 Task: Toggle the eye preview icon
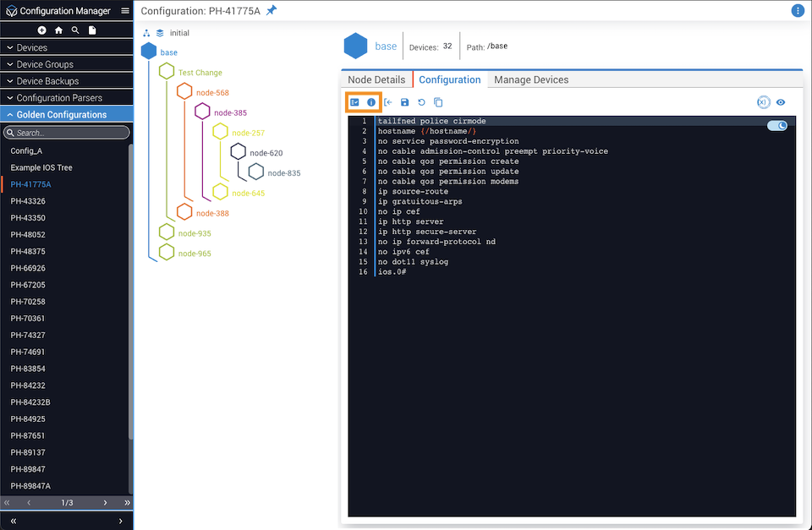(781, 102)
